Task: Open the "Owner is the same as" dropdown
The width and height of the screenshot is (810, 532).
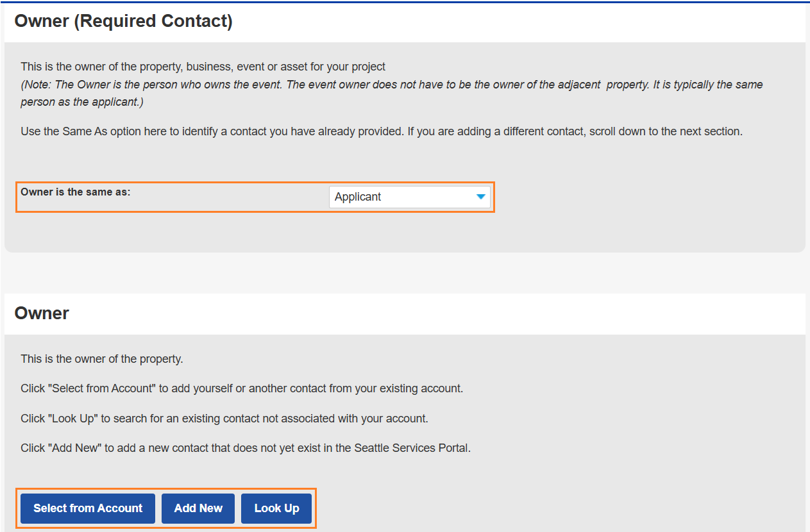Action: (x=409, y=197)
